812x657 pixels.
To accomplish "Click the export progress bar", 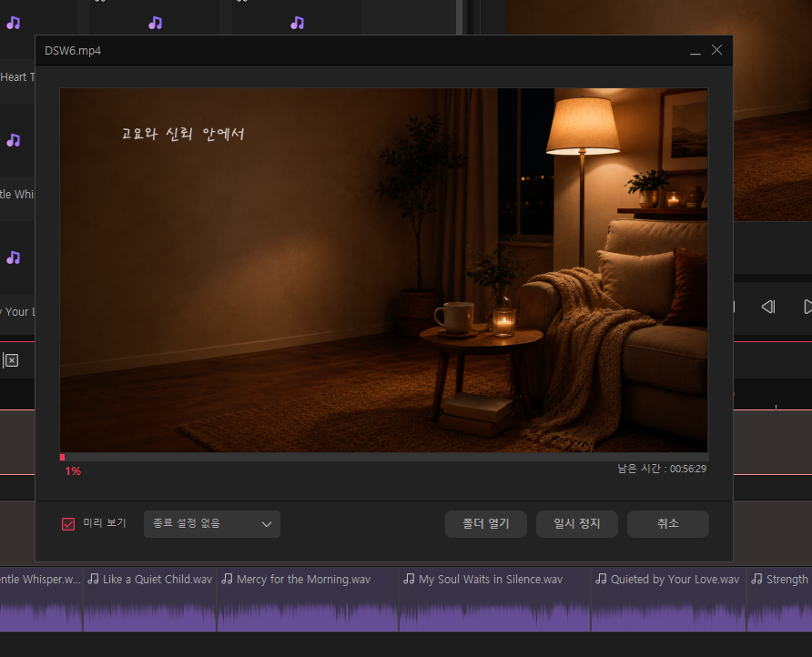I will [x=384, y=457].
